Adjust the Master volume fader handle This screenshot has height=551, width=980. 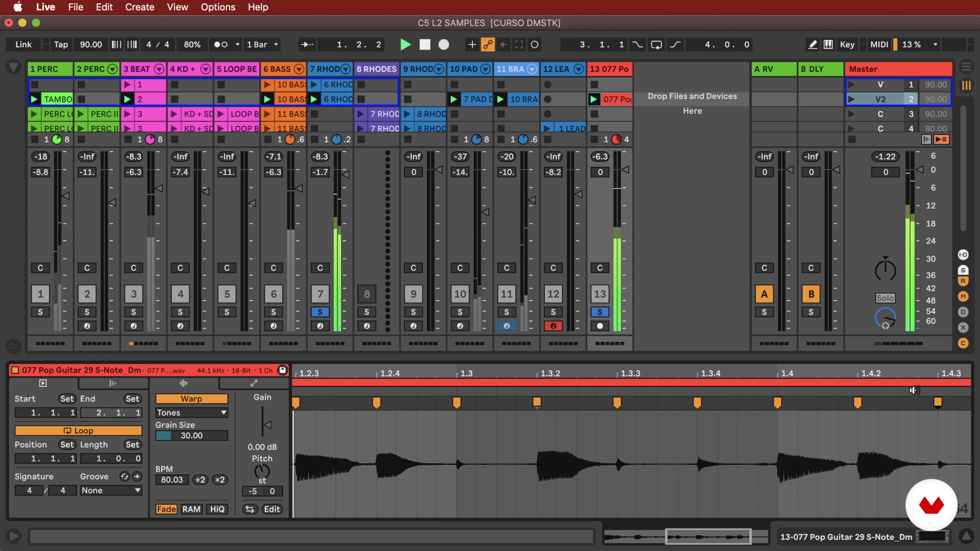pos(920,170)
